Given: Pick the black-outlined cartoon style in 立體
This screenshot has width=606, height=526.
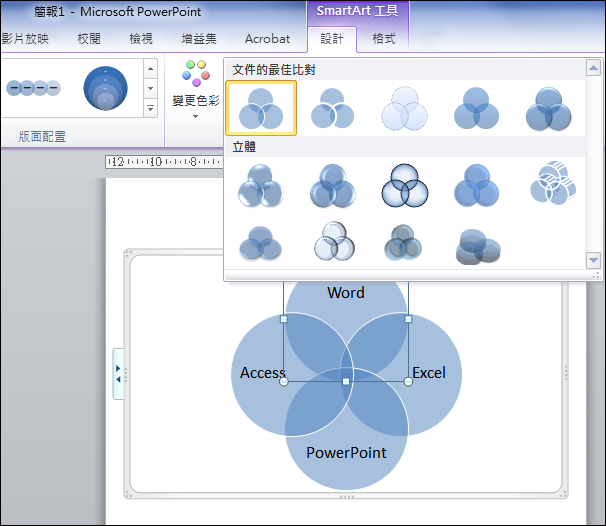Looking at the screenshot, I should click(405, 186).
